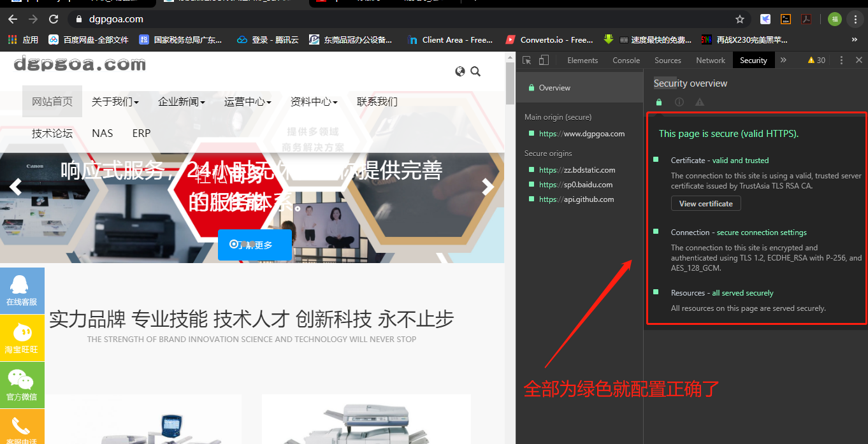Reload the page with the refresh icon

coord(54,19)
